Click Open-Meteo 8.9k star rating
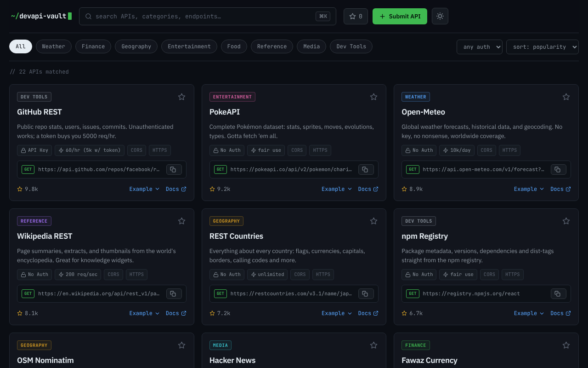This screenshot has height=368, width=588. point(412,189)
